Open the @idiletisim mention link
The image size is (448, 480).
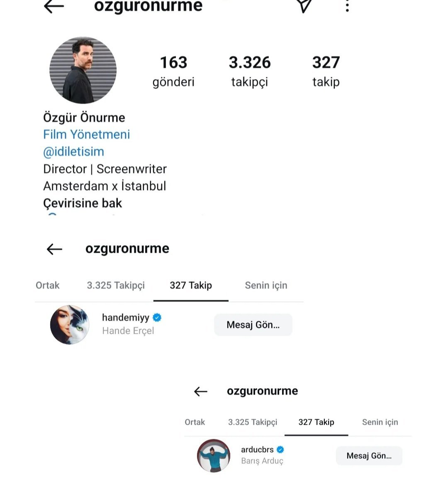(x=74, y=152)
